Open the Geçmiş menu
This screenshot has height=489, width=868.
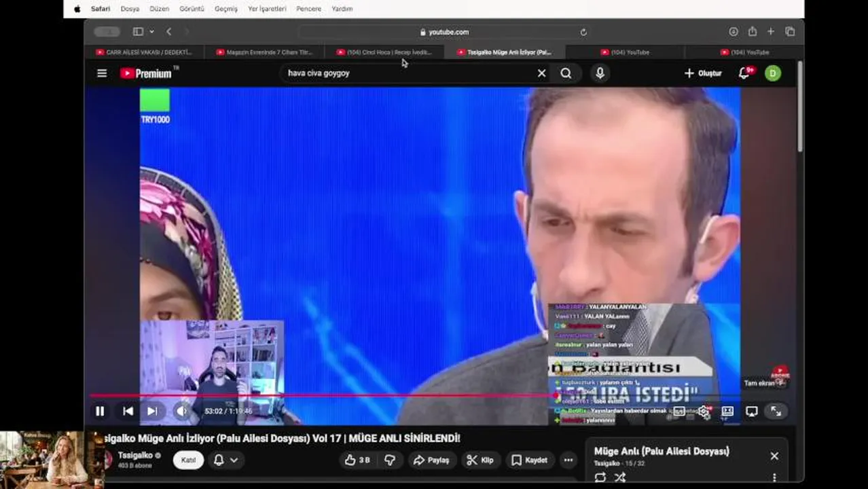226,9
